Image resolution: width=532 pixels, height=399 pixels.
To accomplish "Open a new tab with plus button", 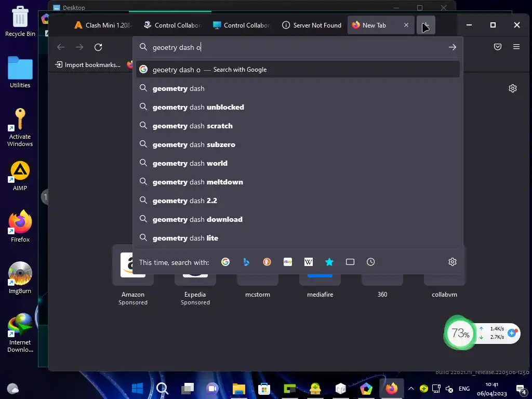I will coord(426,25).
